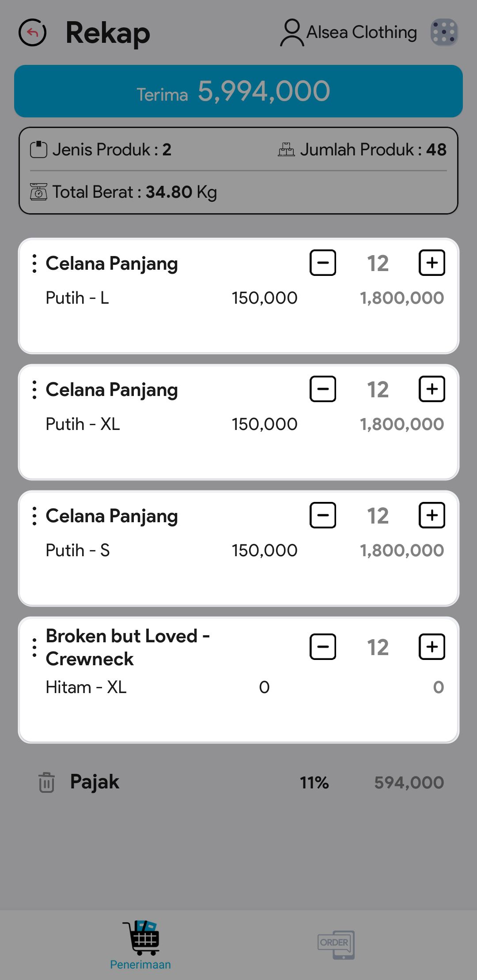This screenshot has height=980, width=477.
Task: Decrease quantity for Celana Panjang Putih - L
Action: pos(323,263)
